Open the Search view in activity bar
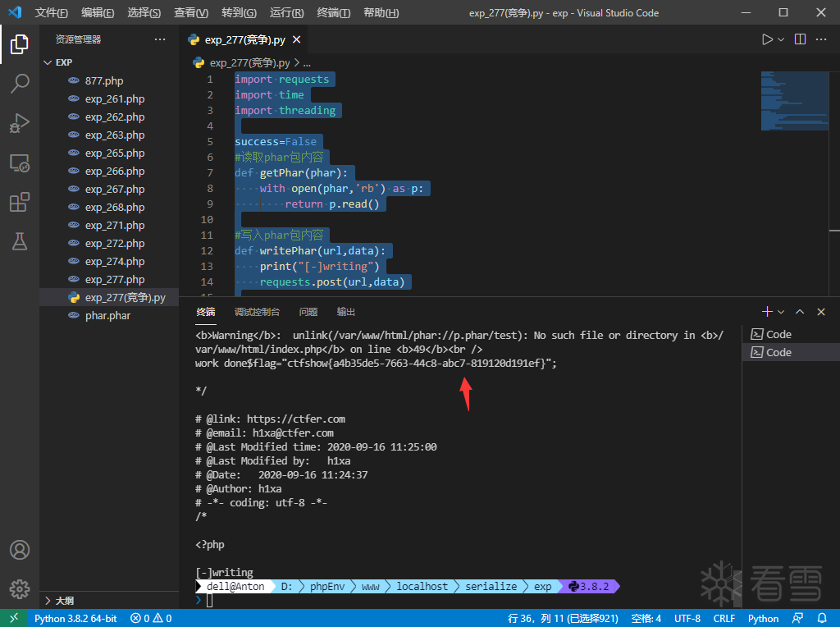Viewport: 840px width, 627px height. click(20, 84)
